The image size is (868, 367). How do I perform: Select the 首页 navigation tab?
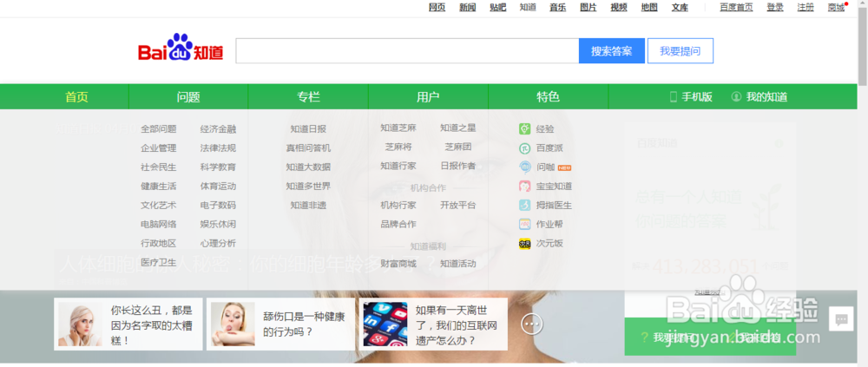point(76,97)
